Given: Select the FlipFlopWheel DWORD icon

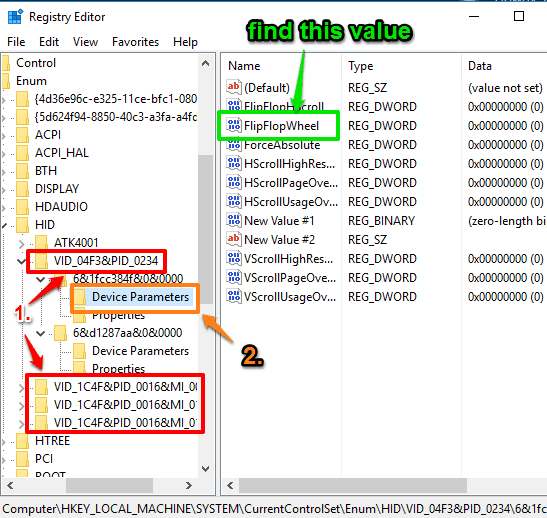Looking at the screenshot, I should (233, 125).
